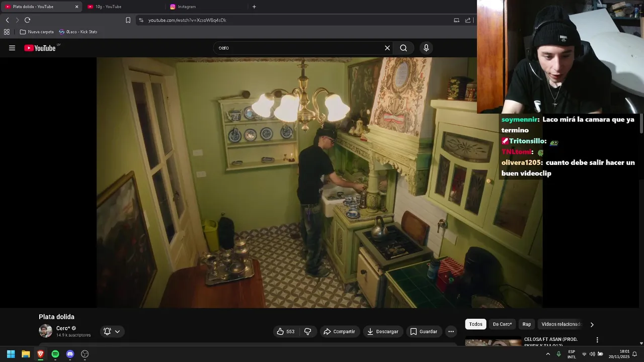
Task: Open Brave browser from the taskbar
Action: coord(40,354)
